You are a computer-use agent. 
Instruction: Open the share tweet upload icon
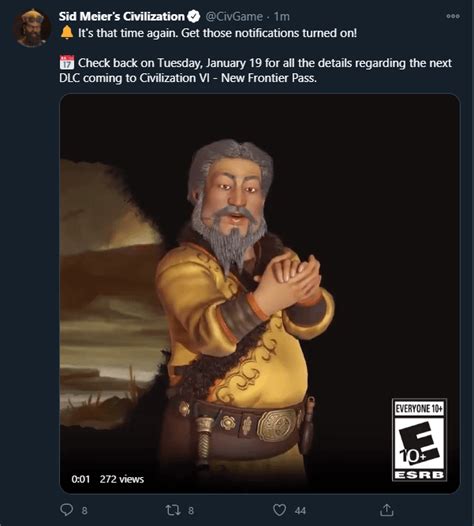tap(386, 510)
